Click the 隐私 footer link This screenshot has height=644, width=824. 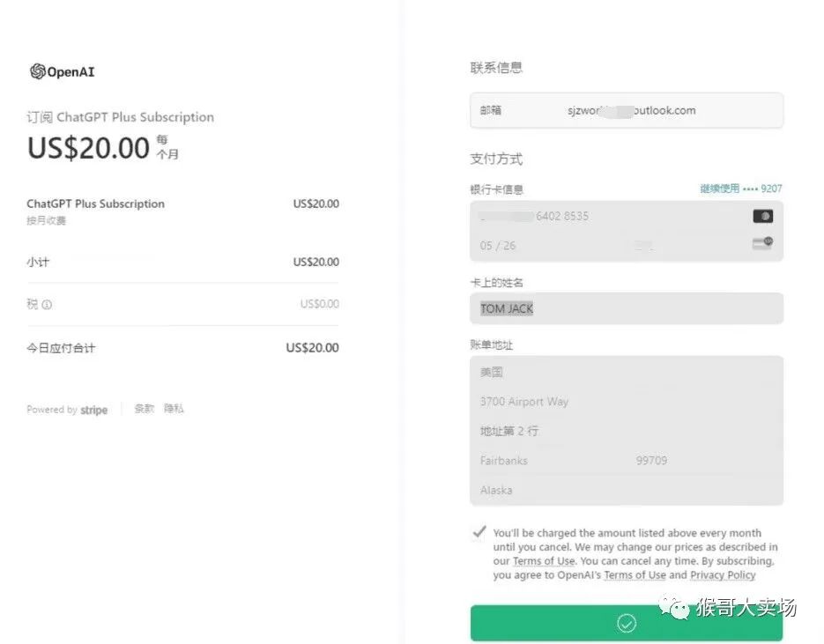point(174,409)
